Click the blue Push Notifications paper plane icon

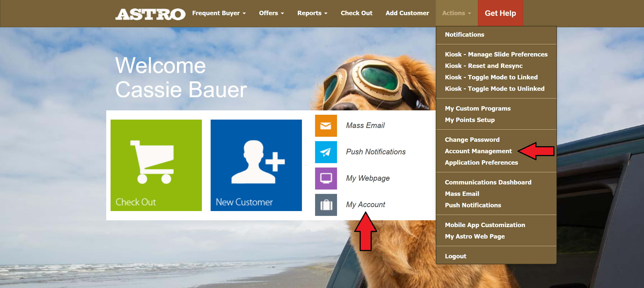325,152
